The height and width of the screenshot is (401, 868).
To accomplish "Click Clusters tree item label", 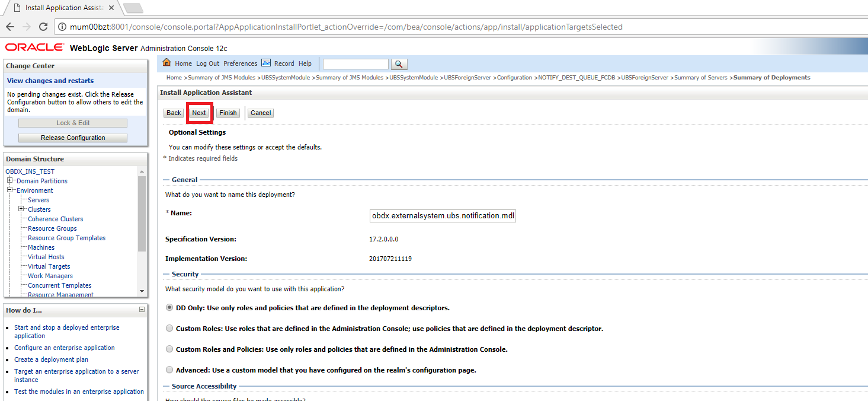I will 39,209.
